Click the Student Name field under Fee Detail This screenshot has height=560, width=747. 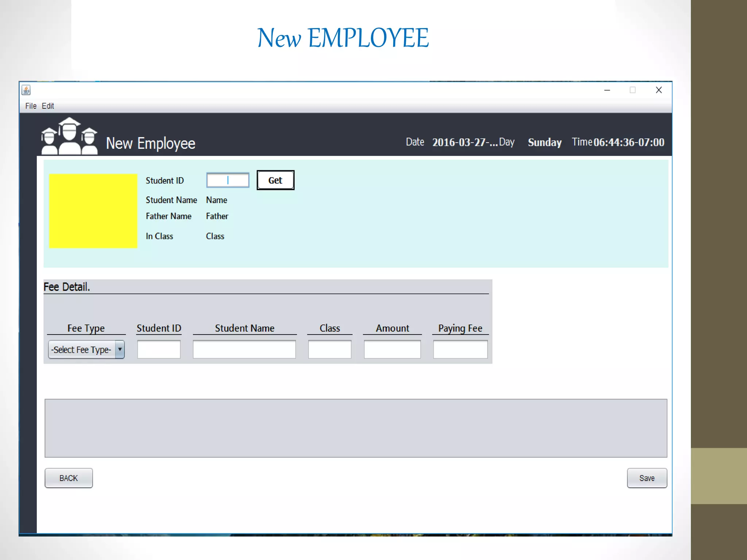point(244,349)
